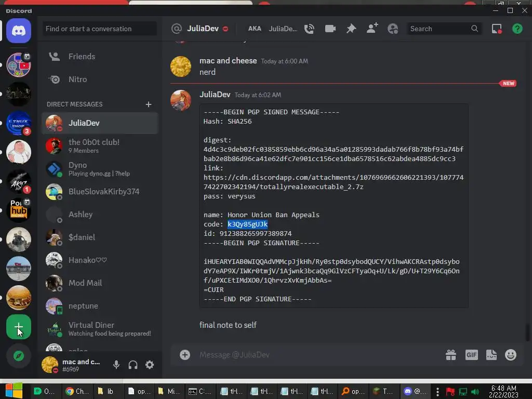This screenshot has height=399, width=532.
Task: Open the Linux Shop server
Action: click(19, 123)
